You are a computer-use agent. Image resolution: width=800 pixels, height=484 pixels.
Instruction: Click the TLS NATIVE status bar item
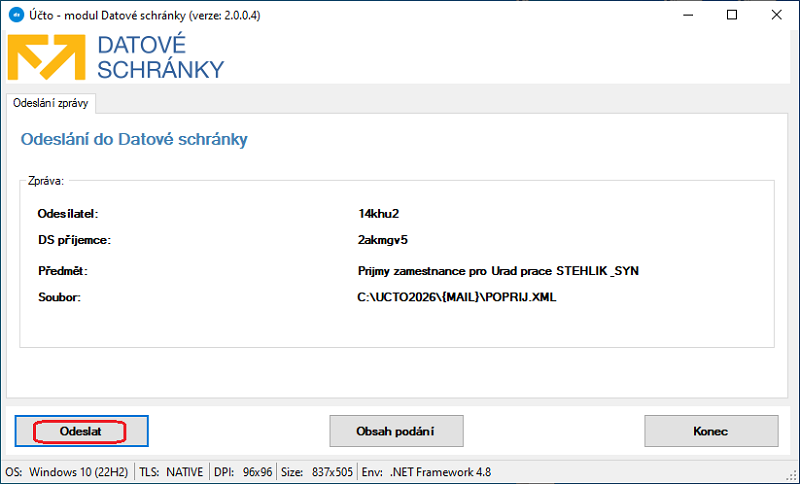pos(172,471)
